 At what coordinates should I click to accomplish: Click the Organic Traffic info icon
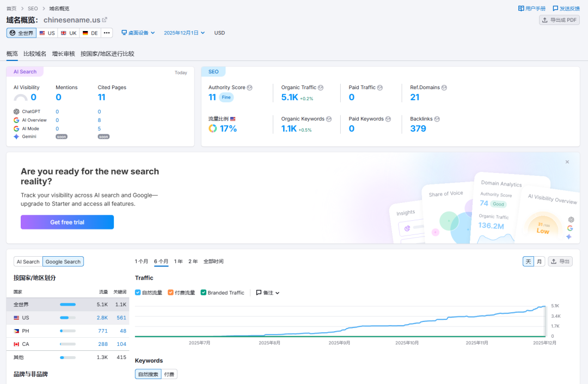(321, 88)
